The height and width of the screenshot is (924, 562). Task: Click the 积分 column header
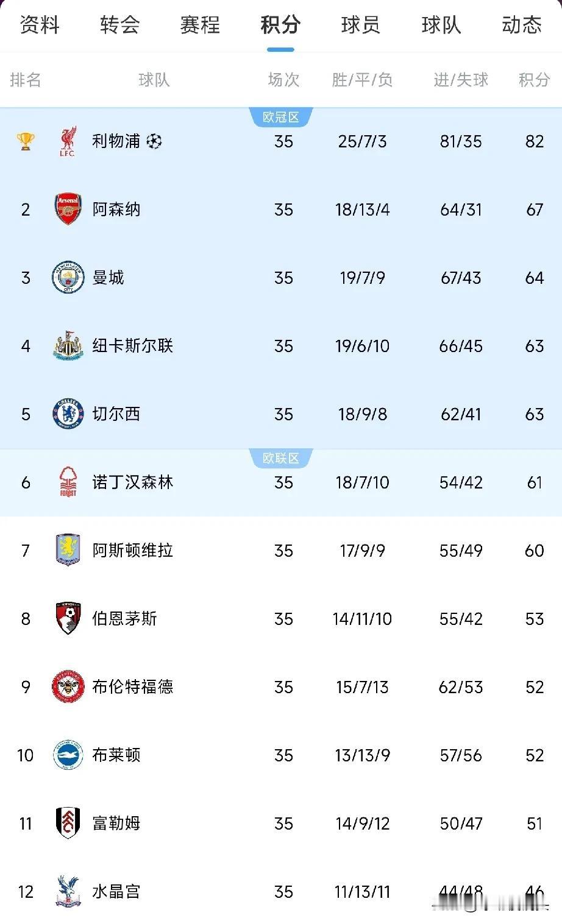[x=534, y=80]
